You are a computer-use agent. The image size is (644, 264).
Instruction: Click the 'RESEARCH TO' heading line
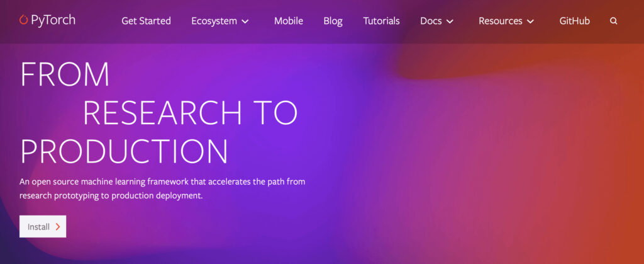coord(190,112)
